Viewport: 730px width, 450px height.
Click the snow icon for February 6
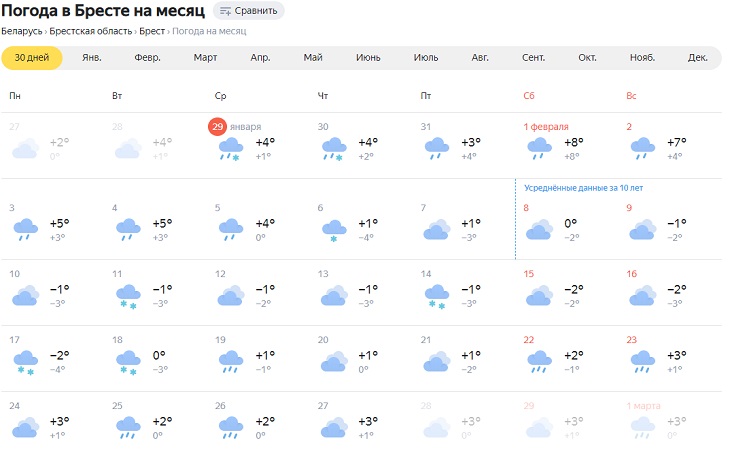point(334,231)
